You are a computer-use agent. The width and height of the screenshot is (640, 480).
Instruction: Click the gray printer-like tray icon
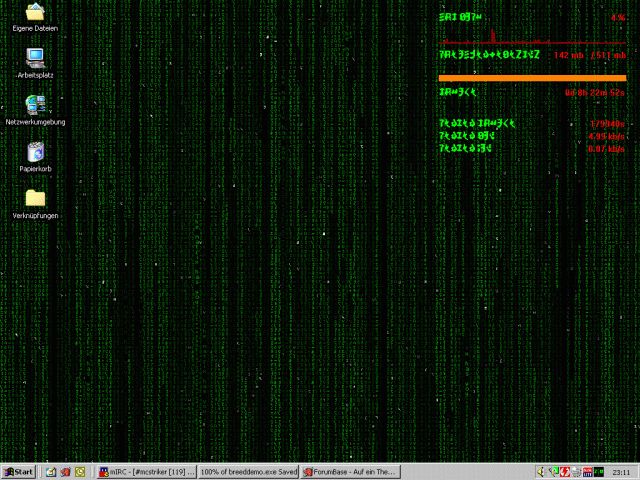pos(576,472)
